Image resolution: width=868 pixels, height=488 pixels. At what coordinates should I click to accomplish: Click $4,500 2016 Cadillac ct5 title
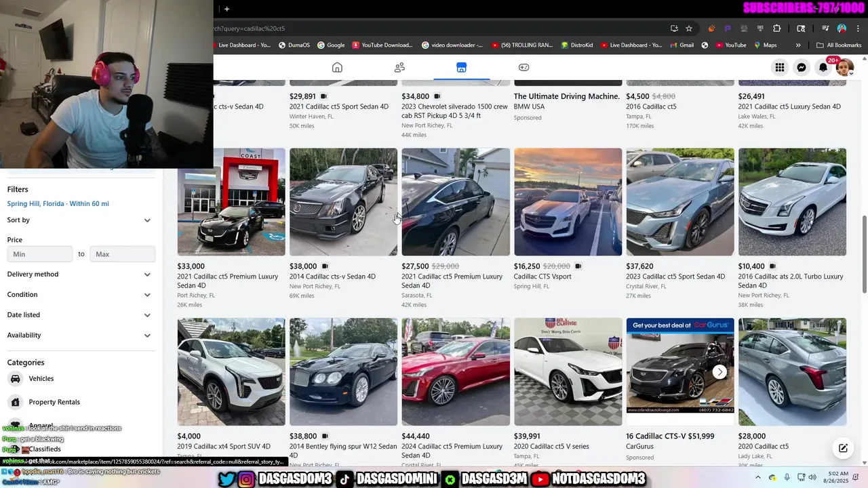[x=651, y=107]
